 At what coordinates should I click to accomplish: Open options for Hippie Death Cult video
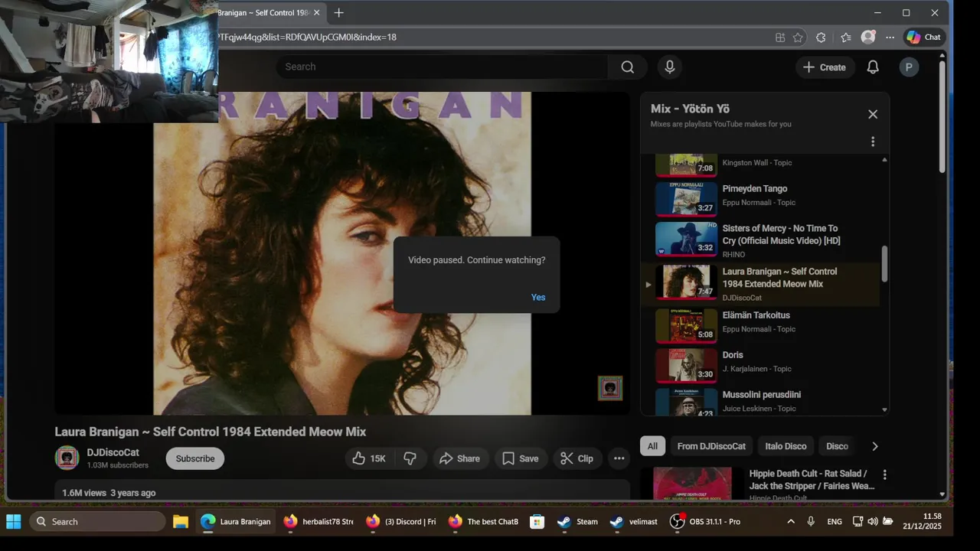884,475
